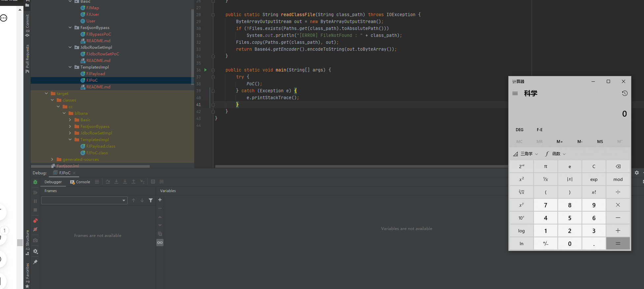
Task: Click the calculator C clear key
Action: click(594, 166)
